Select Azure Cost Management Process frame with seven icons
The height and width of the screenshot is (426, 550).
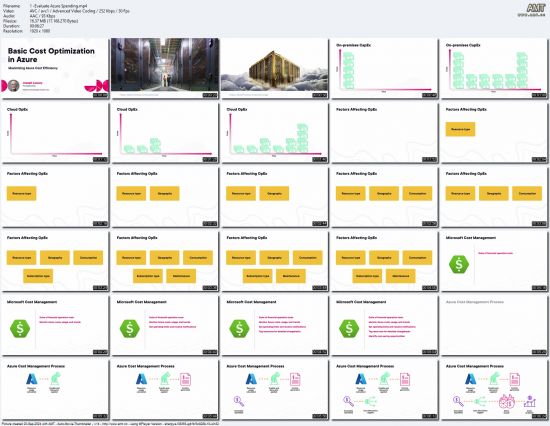click(495, 390)
